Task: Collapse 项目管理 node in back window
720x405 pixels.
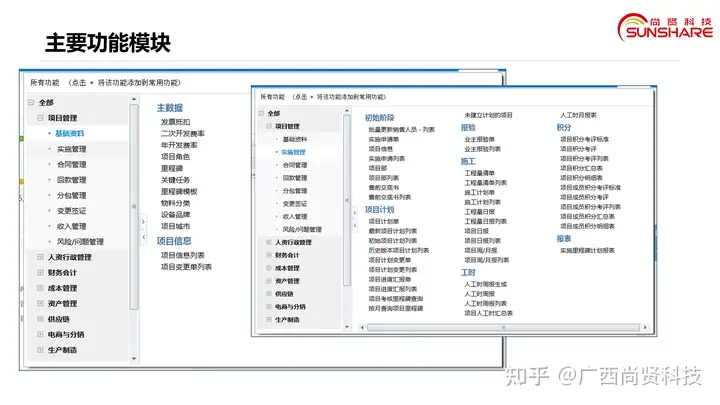Action: 40,118
